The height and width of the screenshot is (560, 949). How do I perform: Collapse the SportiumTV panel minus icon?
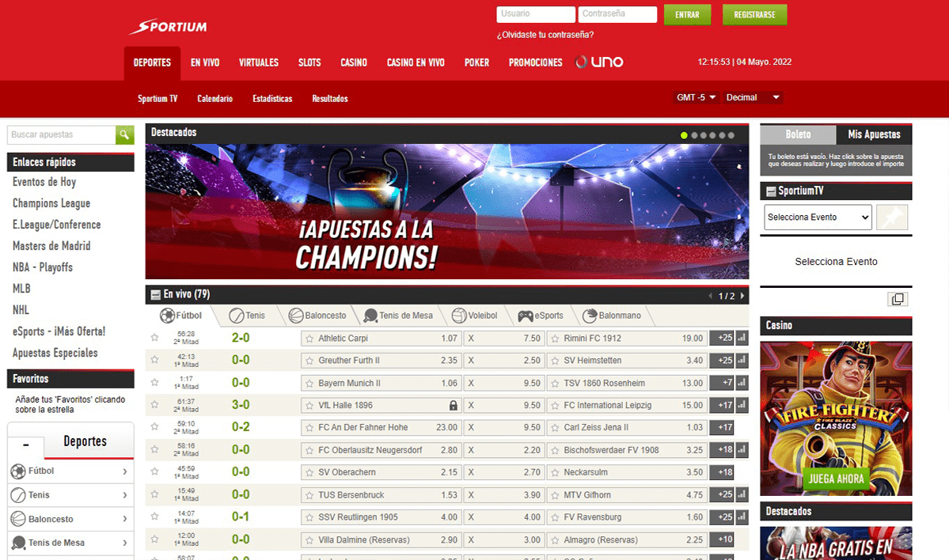771,191
